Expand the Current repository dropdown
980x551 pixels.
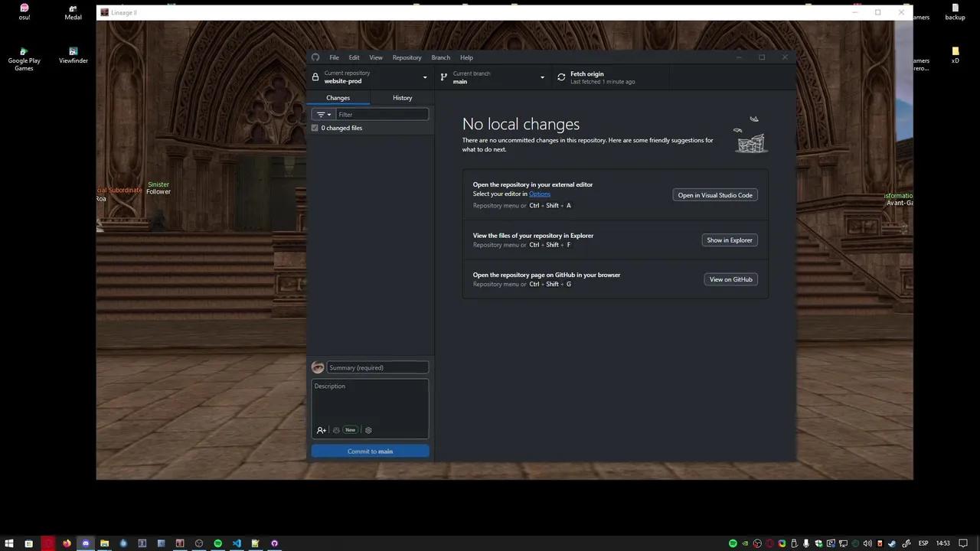point(370,77)
